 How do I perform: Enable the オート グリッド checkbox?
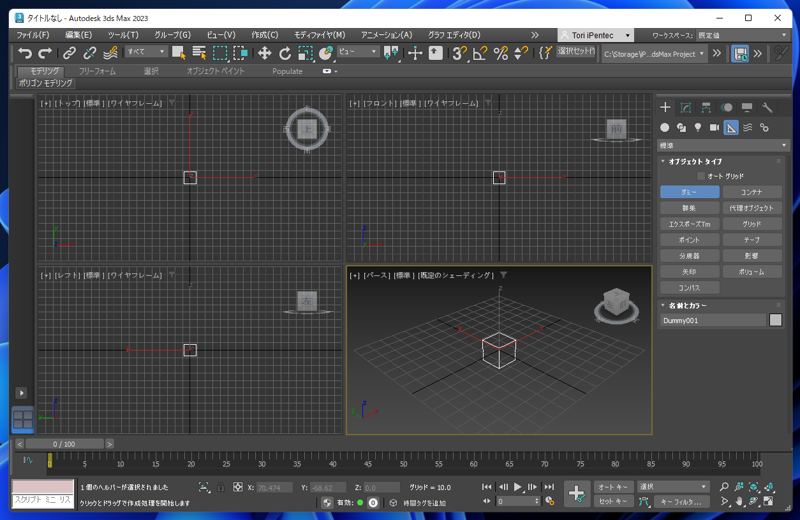coord(701,176)
